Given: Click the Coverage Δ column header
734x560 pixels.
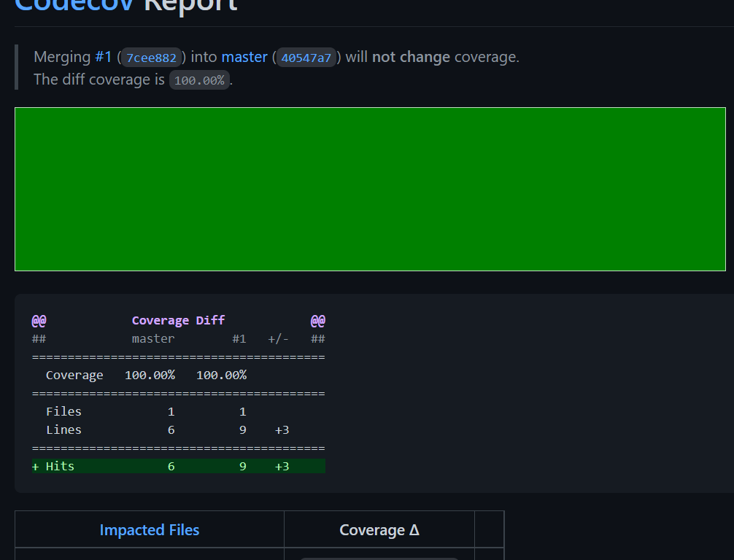Looking at the screenshot, I should tap(379, 530).
